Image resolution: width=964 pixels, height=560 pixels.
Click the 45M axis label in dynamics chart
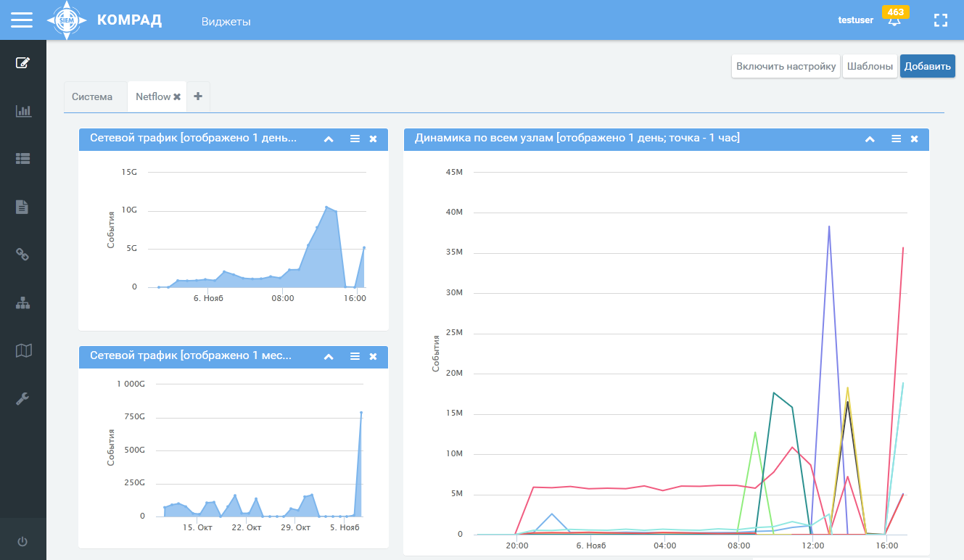tap(454, 172)
